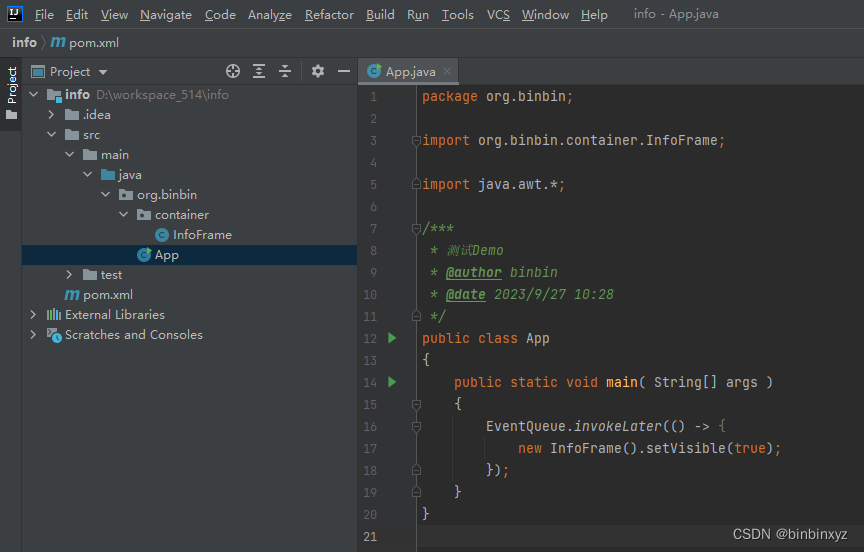864x552 pixels.
Task: Fold the lambda block at line 16
Action: [417, 426]
